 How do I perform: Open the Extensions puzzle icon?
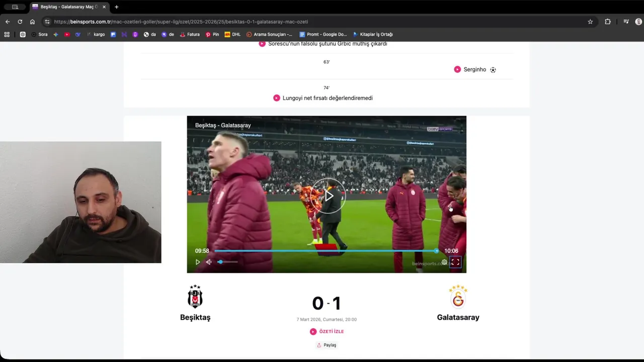pos(608,22)
